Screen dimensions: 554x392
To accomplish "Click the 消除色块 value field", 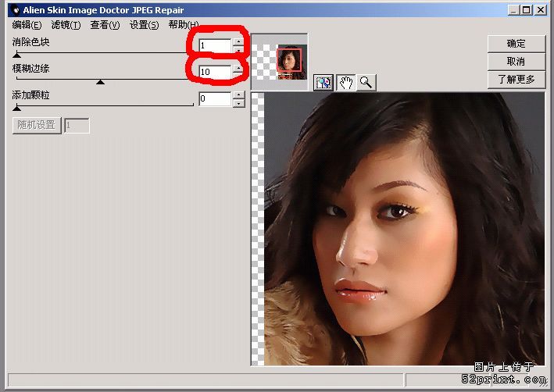I will click(215, 45).
